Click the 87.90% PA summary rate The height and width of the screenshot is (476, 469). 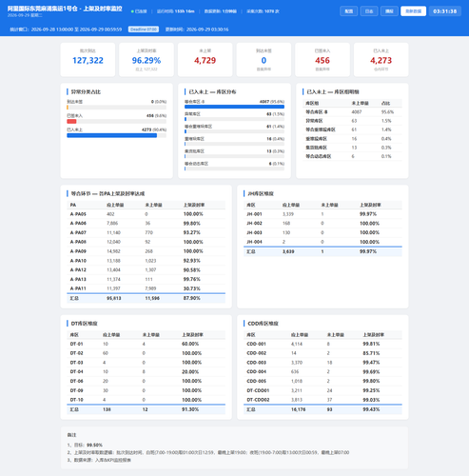pyautogui.click(x=191, y=298)
